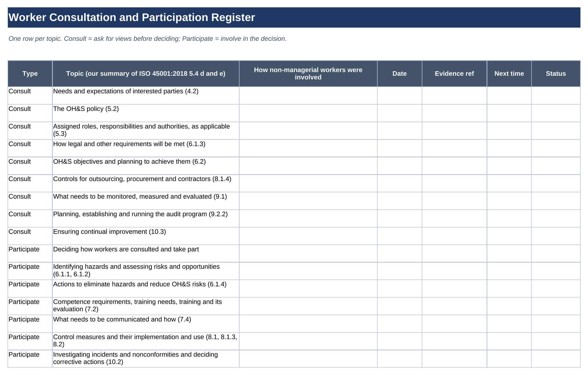Click Next time cell for 'Investigating incidents' row
This screenshot has width=588, height=375.
click(x=509, y=358)
